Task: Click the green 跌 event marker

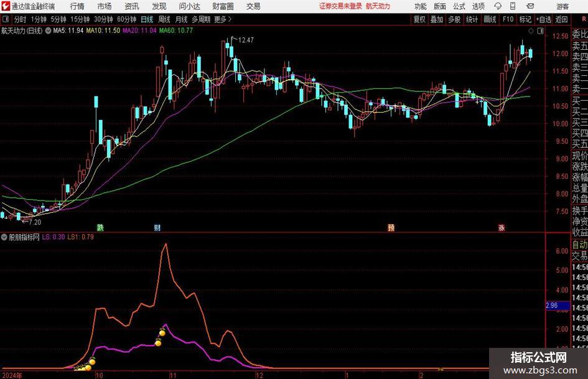Action: pos(100,227)
